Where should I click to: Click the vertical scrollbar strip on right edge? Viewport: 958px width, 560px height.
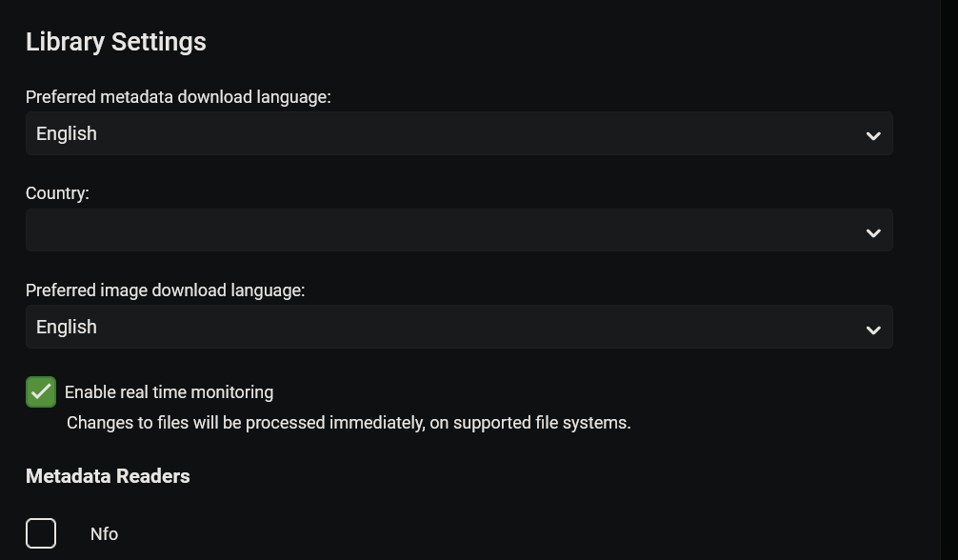(x=949, y=280)
